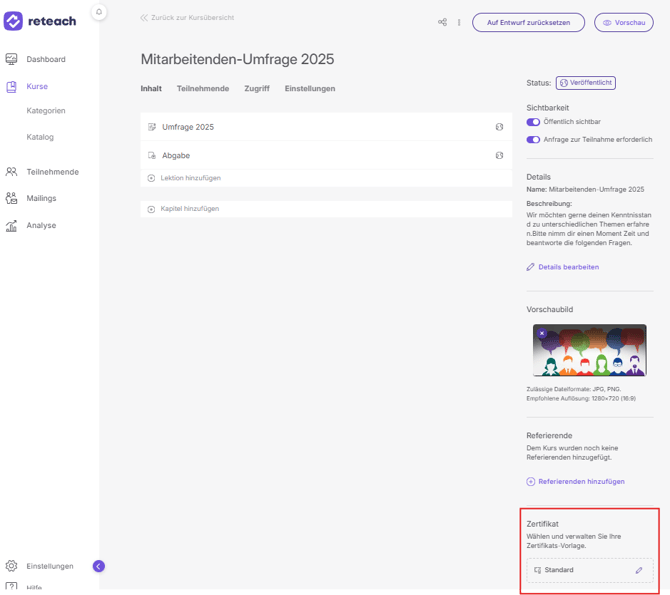Open the Umfrage 2025 lesson

pyautogui.click(x=326, y=127)
